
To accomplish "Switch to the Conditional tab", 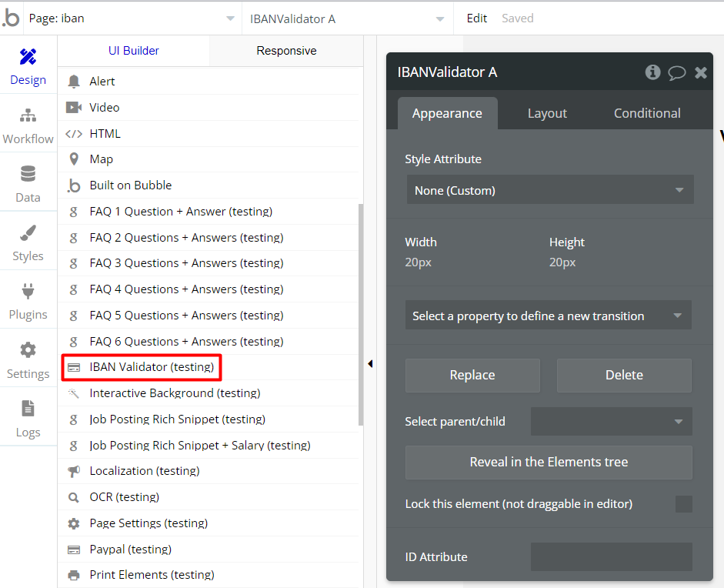I will (x=646, y=113).
